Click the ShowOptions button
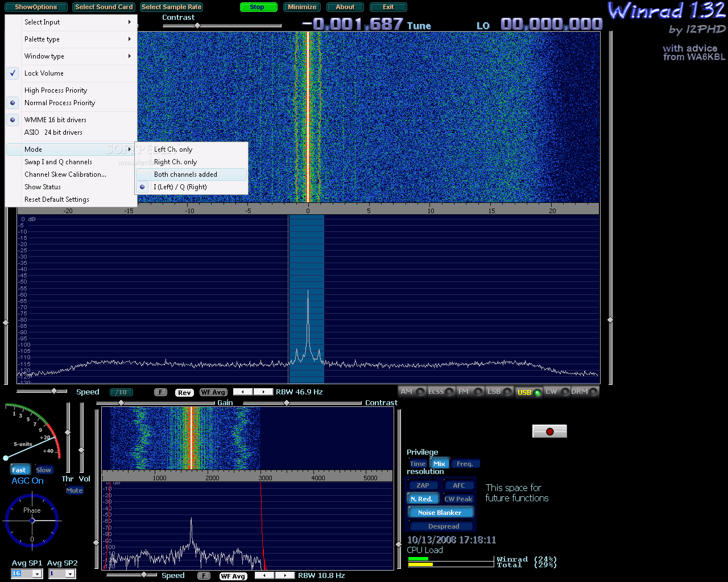Image resolution: width=728 pixels, height=582 pixels. click(36, 7)
